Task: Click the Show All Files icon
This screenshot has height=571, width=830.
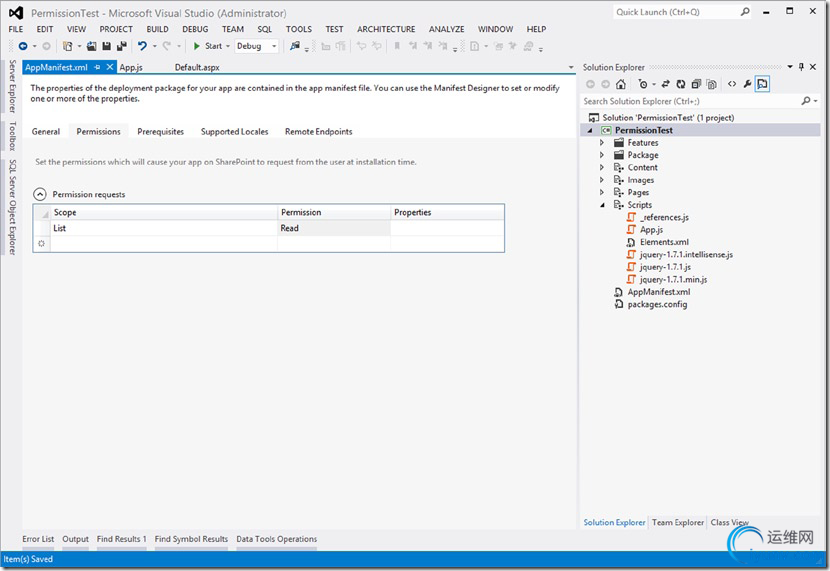Action: (x=712, y=84)
